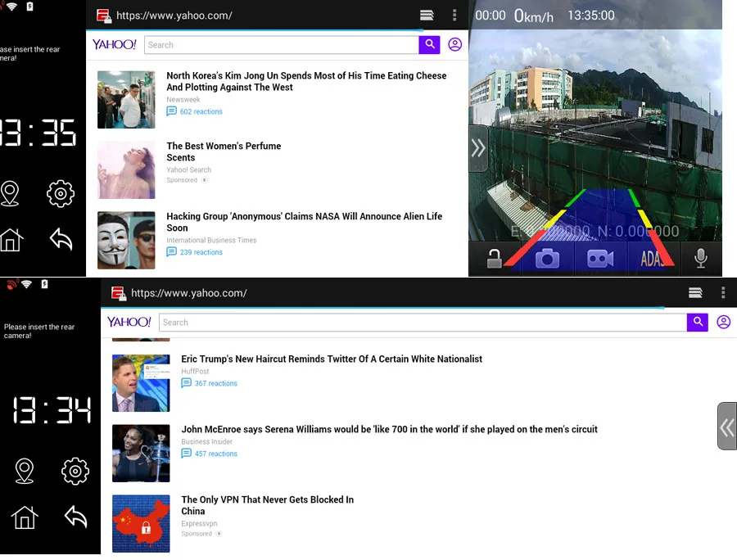Click the Search field in the top browser

click(x=282, y=45)
